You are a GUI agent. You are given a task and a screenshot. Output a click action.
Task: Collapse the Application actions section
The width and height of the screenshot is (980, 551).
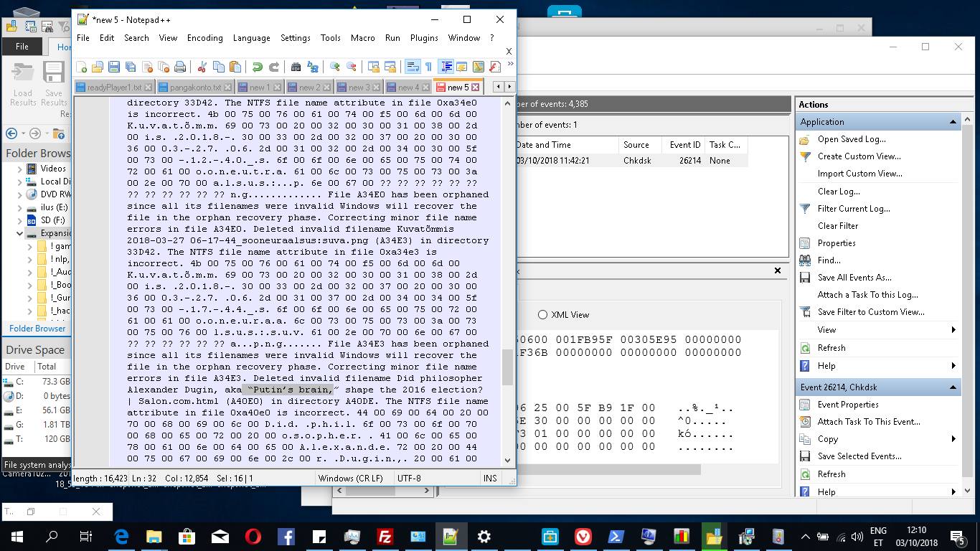tap(953, 122)
